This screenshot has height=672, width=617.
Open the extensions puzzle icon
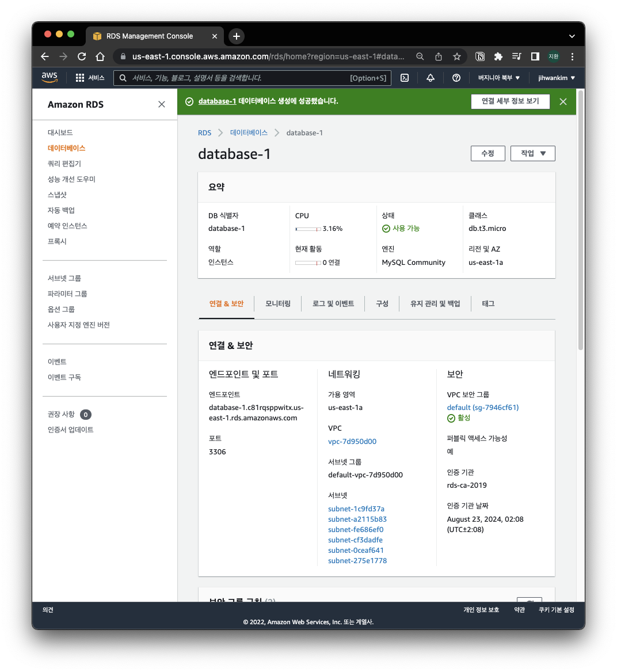(498, 56)
